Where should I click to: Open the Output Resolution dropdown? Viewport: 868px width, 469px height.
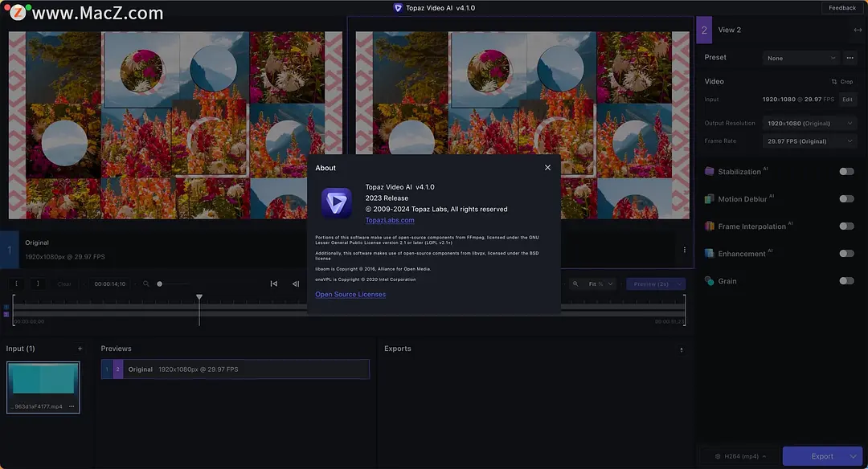click(809, 124)
